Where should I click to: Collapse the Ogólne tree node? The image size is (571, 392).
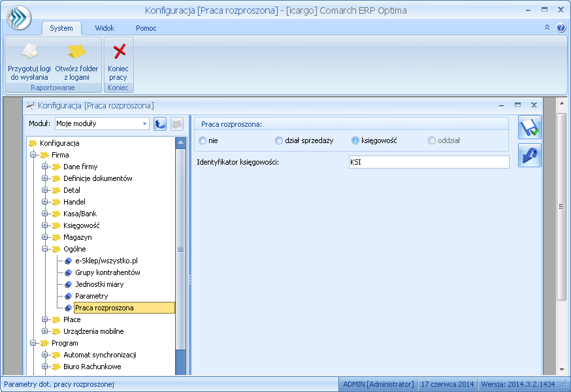point(45,249)
